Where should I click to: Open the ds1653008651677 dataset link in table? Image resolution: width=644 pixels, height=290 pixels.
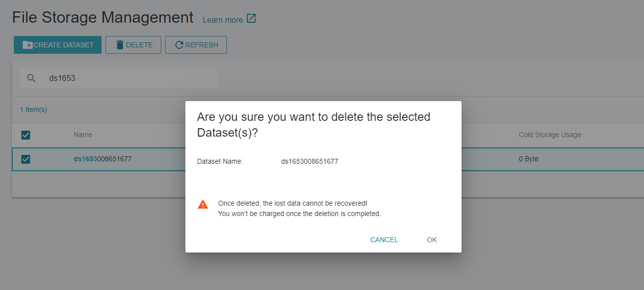[x=103, y=159]
